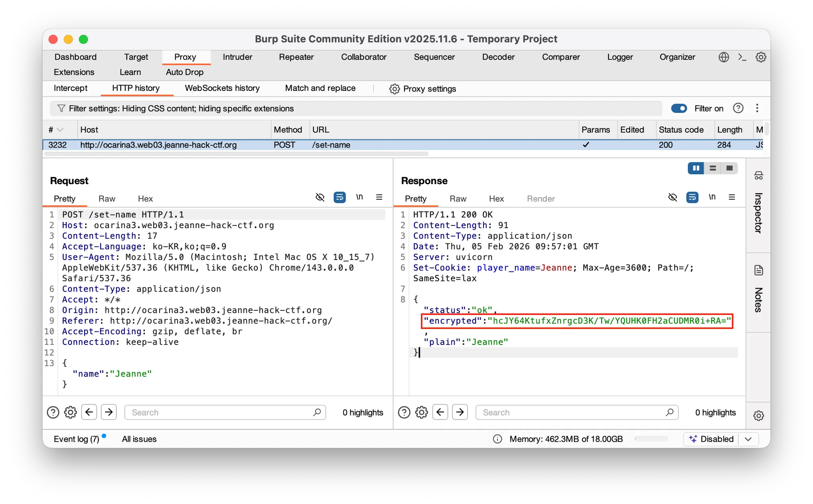Switch to the Repeater tab
The image size is (813, 504).
(296, 57)
